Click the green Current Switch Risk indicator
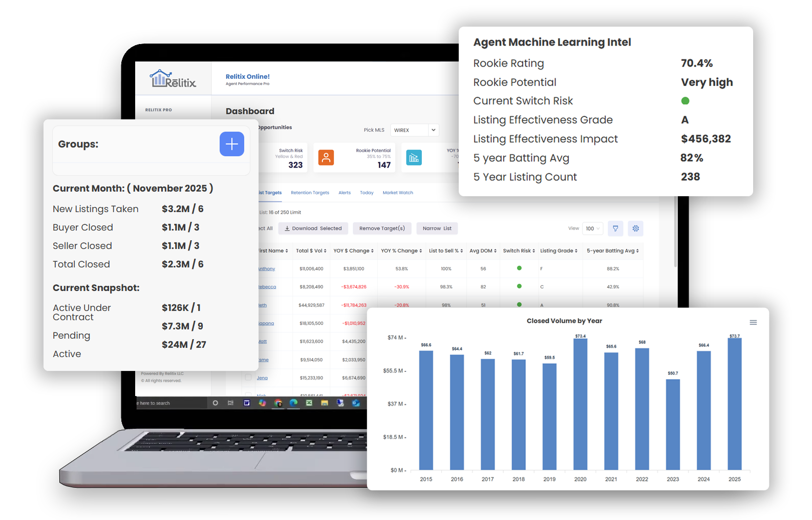Image resolution: width=812 pixels, height=520 pixels. click(685, 101)
